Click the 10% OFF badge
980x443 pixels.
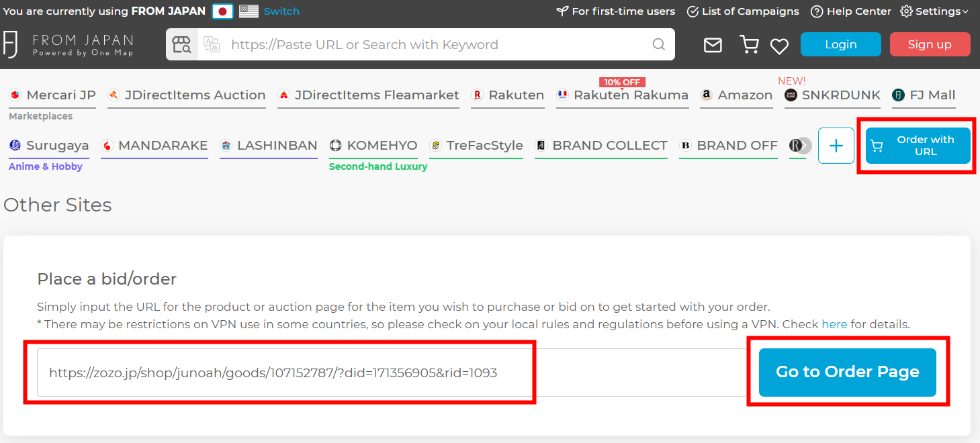[622, 83]
